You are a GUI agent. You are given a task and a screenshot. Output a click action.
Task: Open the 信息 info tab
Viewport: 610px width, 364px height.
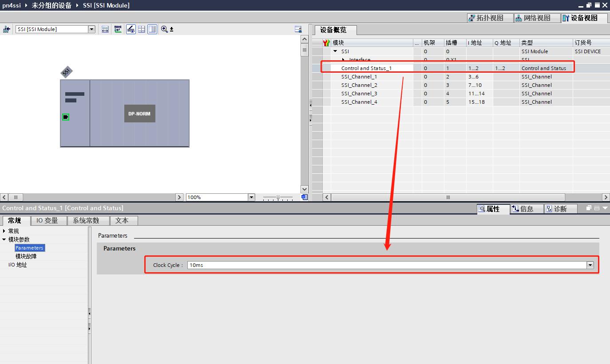coord(527,208)
